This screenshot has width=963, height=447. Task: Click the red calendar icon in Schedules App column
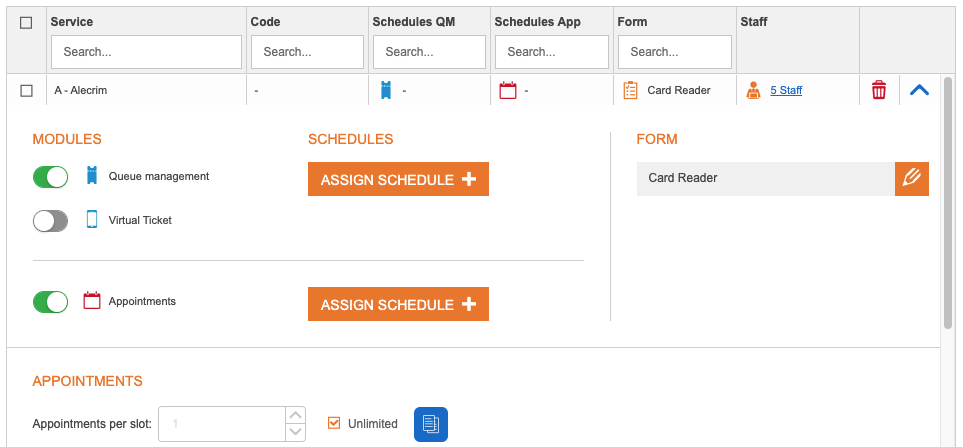508,90
